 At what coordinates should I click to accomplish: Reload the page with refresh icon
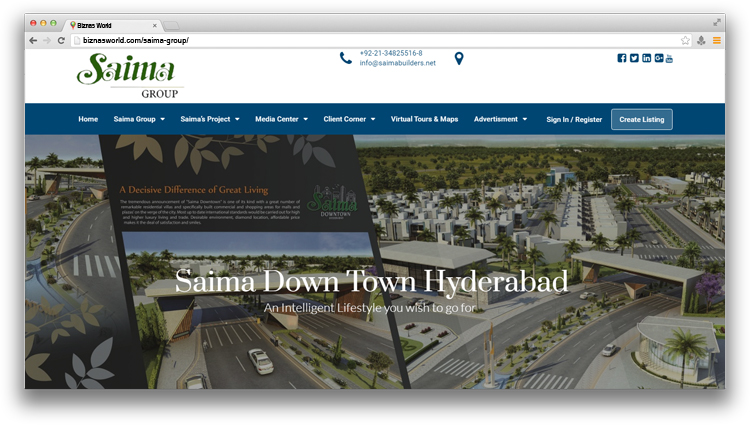click(61, 41)
